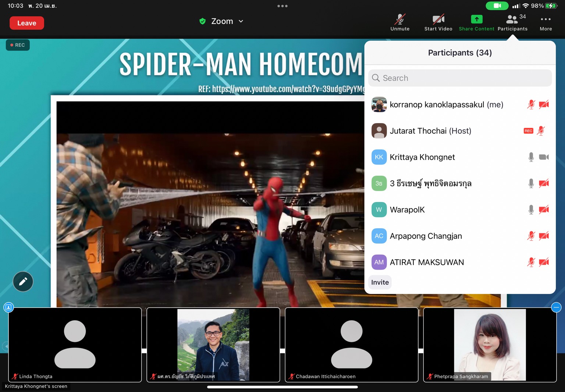The height and width of the screenshot is (392, 565).
Task: Click the REC recording indicator
Action: [18, 45]
